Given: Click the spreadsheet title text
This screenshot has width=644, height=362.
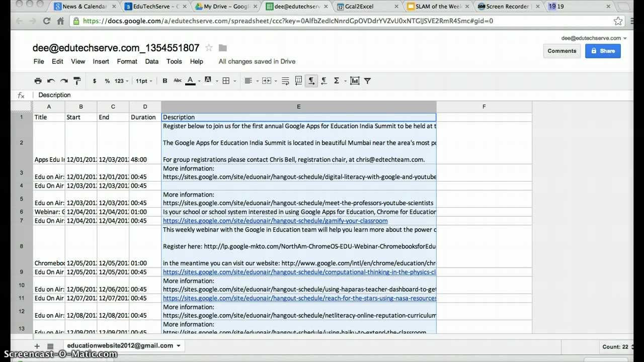Looking at the screenshot, I should tap(116, 48).
